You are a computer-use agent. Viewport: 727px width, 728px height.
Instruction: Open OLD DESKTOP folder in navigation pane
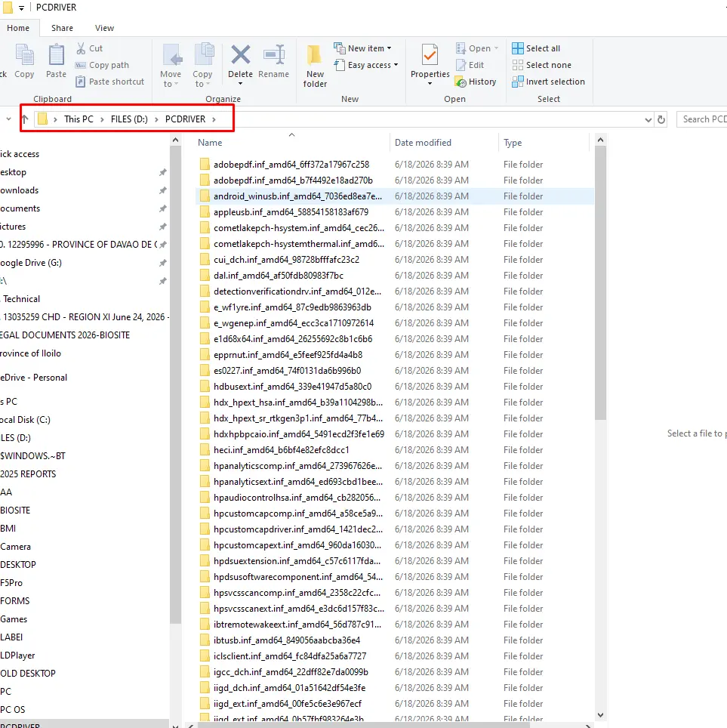tap(27, 673)
